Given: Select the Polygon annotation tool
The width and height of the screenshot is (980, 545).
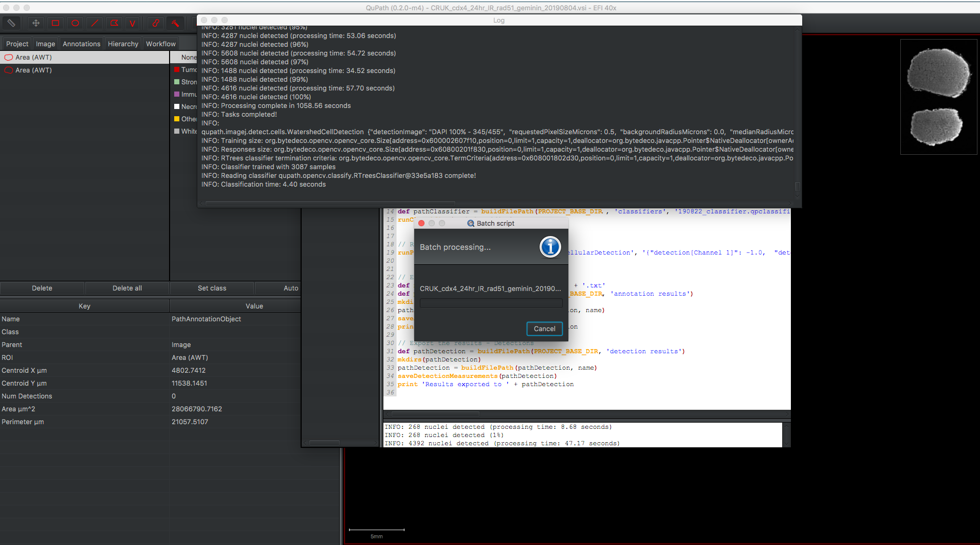Looking at the screenshot, I should click(114, 23).
